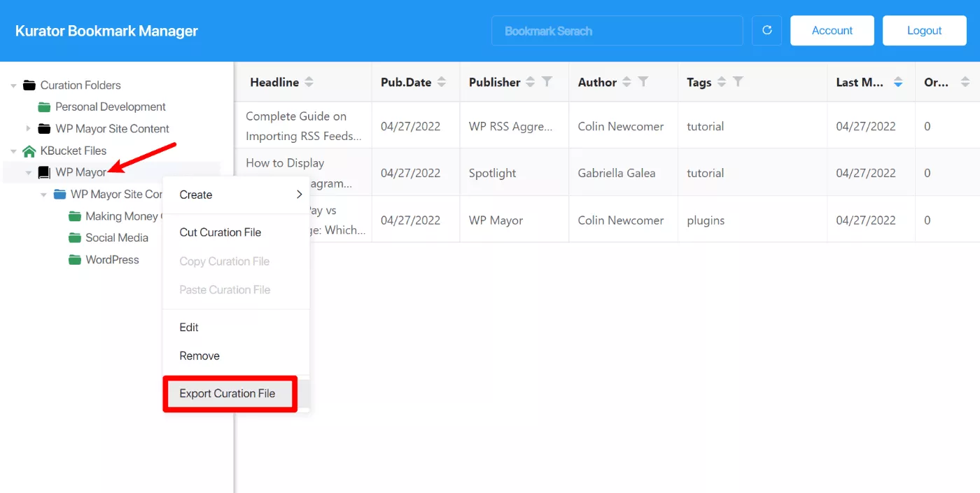Screen dimensions: 980x493
Task: Focus the Bookmark Search field
Action: tap(617, 31)
